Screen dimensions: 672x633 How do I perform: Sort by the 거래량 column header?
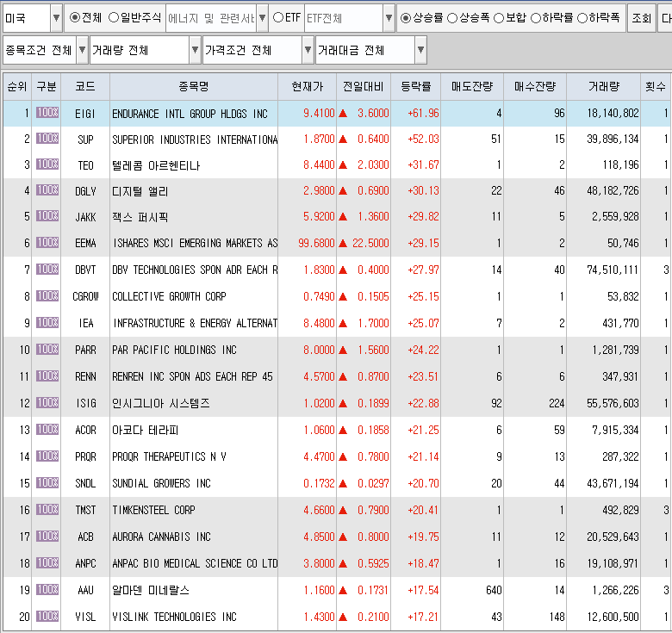pyautogui.click(x=603, y=86)
